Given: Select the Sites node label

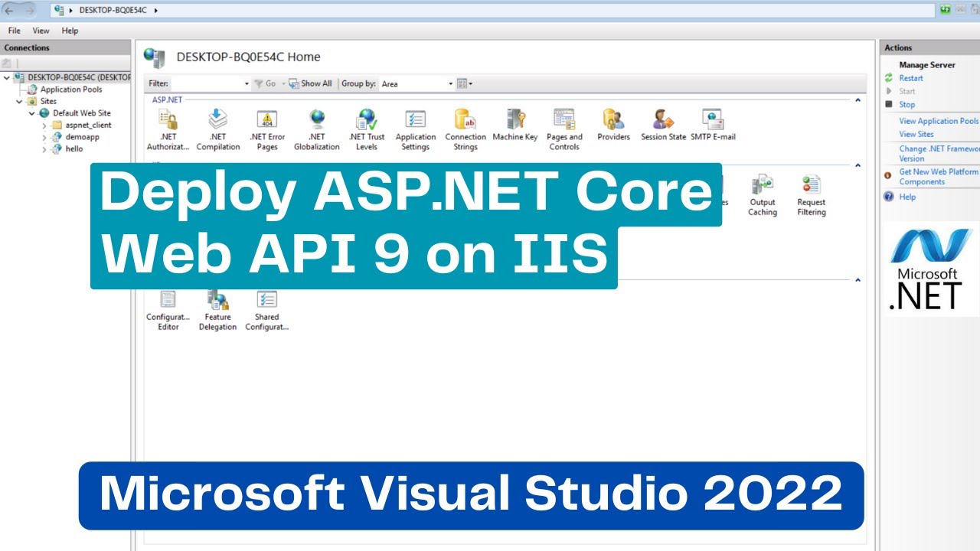Looking at the screenshot, I should [48, 101].
